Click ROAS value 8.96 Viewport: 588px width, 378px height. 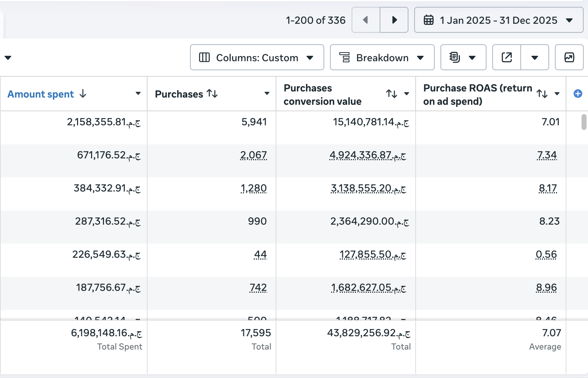(x=546, y=288)
